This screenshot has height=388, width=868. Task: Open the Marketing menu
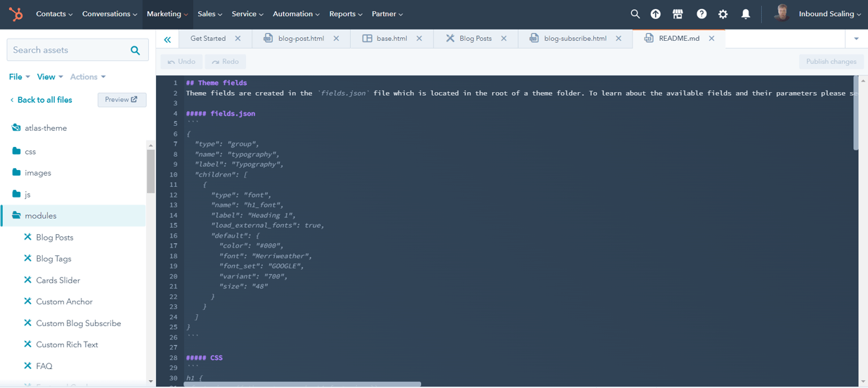click(x=167, y=14)
